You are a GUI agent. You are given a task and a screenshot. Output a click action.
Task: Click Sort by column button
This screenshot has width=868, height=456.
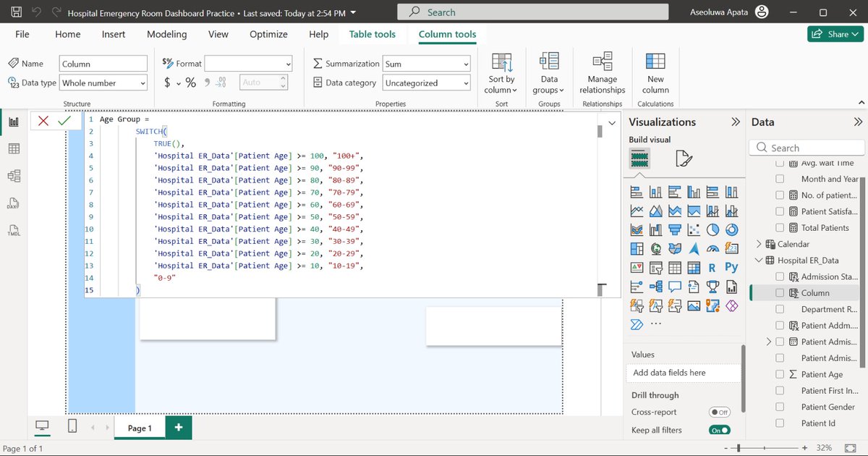[x=501, y=73]
